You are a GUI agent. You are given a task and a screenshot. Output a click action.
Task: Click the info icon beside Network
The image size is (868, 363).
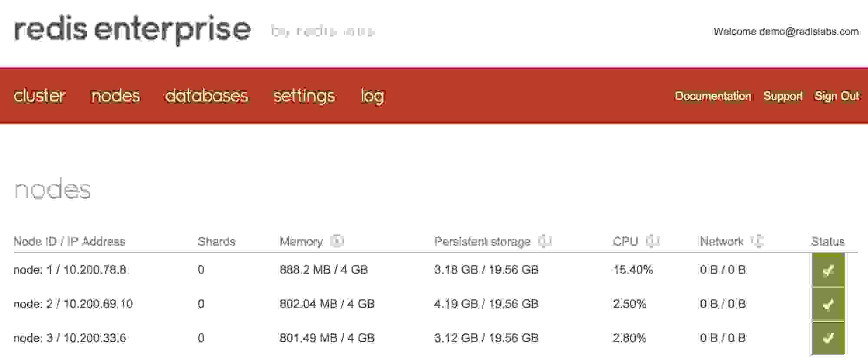[x=758, y=241]
